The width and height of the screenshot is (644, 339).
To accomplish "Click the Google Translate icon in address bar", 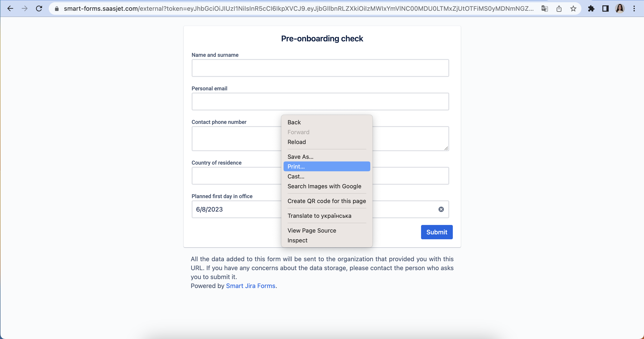I will (544, 8).
